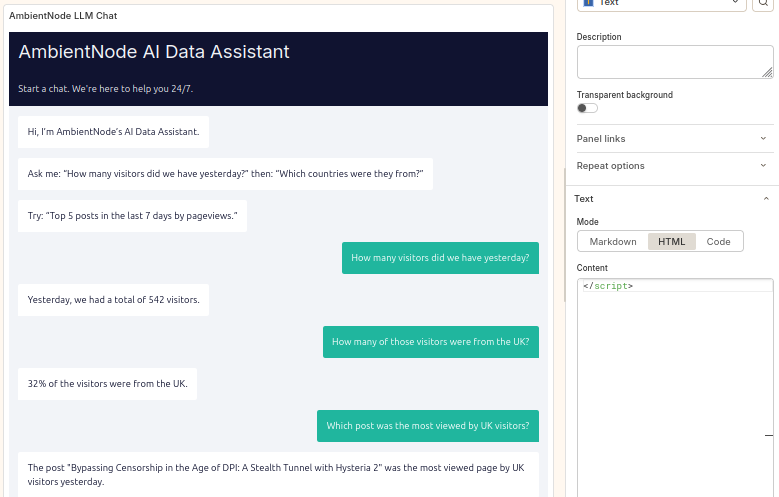Click the AmbientNode LLM Chat panel title
The width and height of the screenshot is (779, 497).
[x=63, y=16]
